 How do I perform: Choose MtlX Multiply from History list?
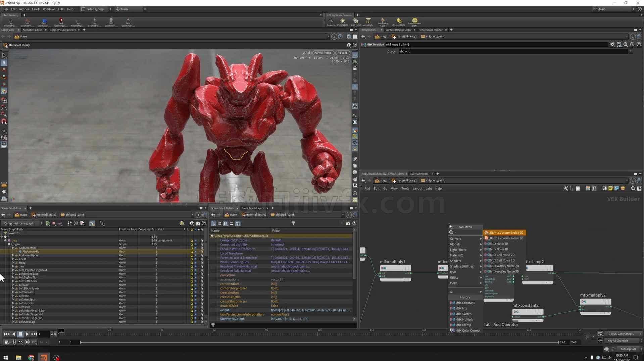point(464,319)
